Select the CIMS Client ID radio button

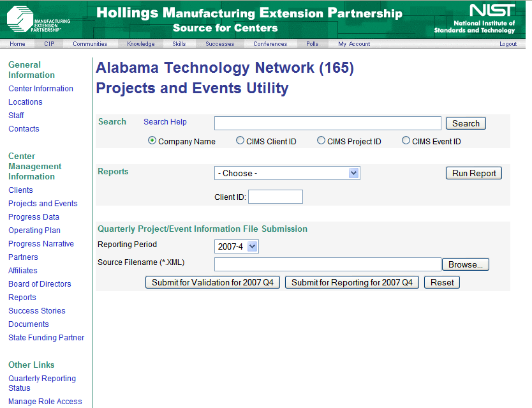pyautogui.click(x=240, y=140)
